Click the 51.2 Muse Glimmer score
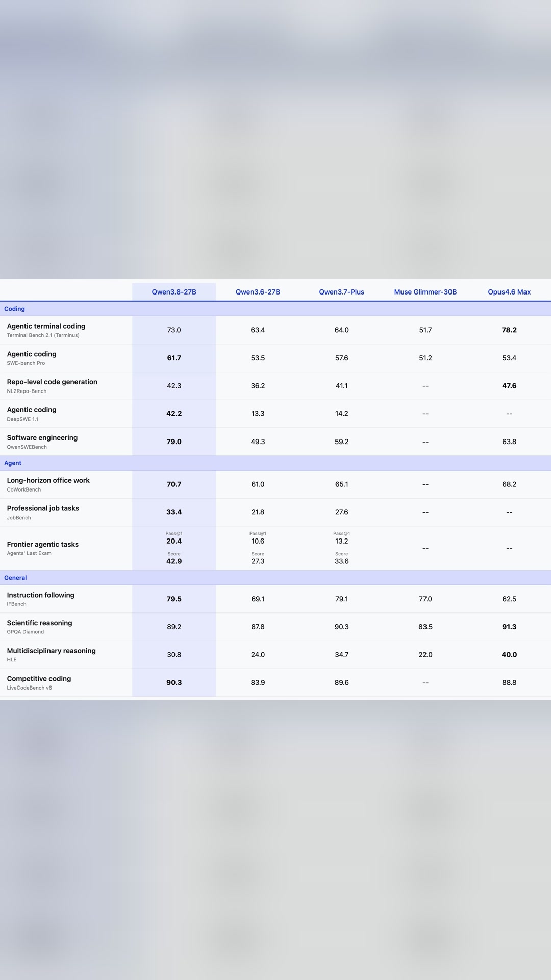This screenshot has height=980, width=551. (425, 358)
